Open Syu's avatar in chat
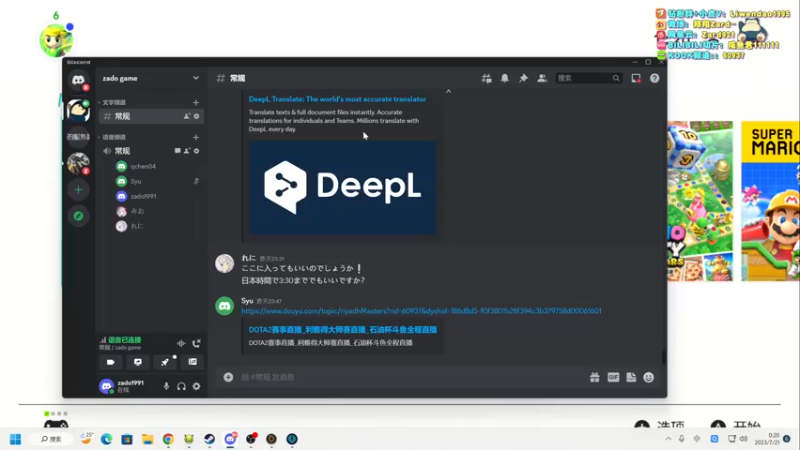This screenshot has width=800, height=450. pos(224,306)
